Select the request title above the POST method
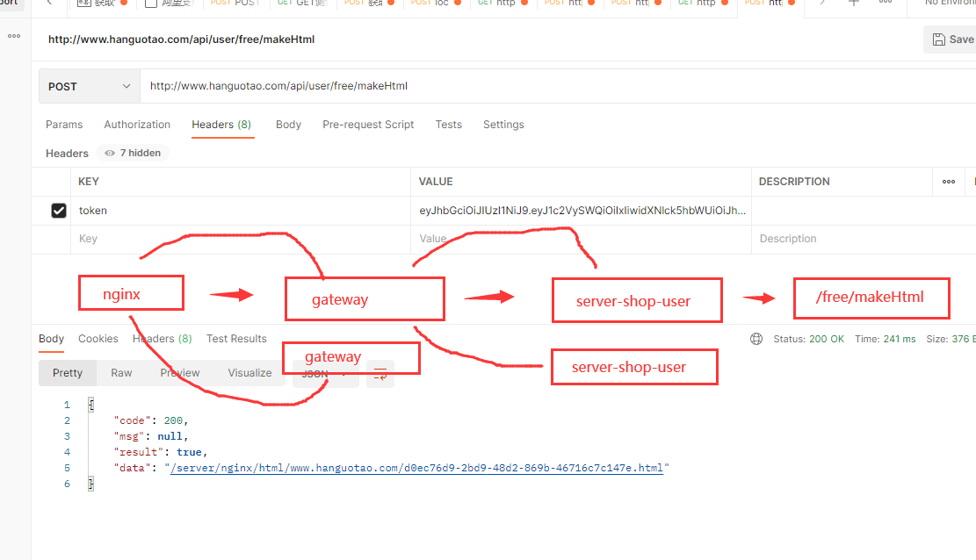The height and width of the screenshot is (560, 976). (x=181, y=39)
